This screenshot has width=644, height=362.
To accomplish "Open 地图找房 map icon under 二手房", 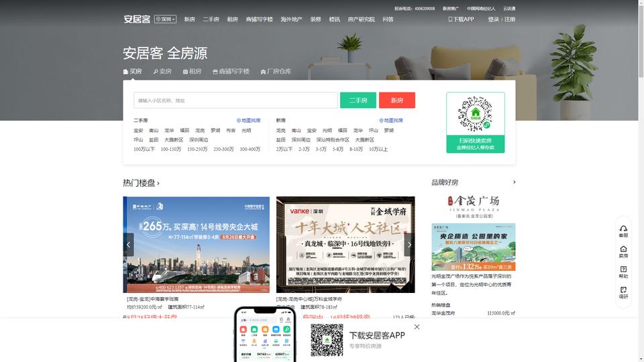I will [x=248, y=121].
